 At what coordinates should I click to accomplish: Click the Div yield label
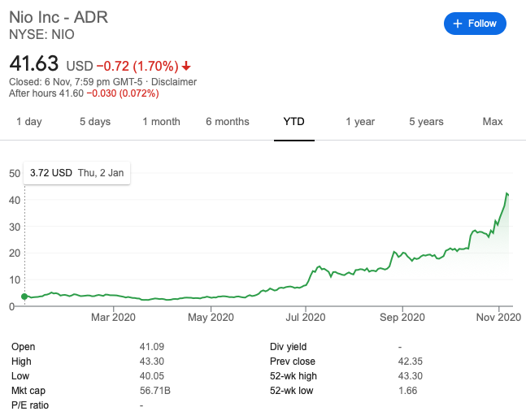(x=288, y=347)
